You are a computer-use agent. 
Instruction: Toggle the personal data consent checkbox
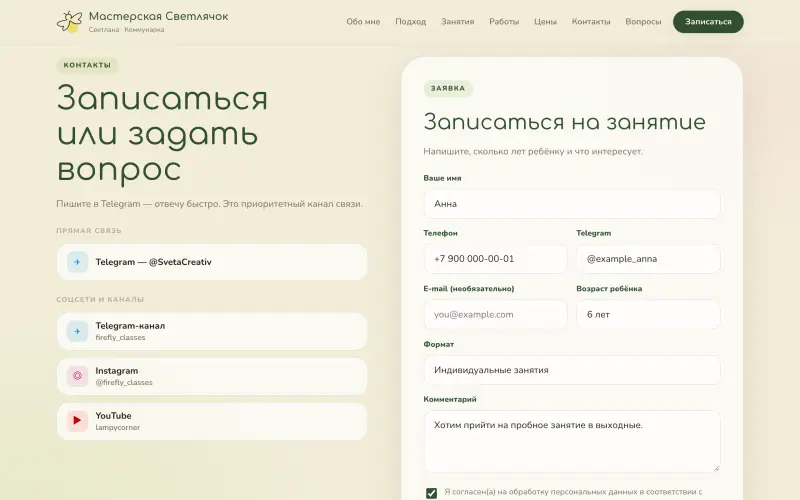click(431, 493)
